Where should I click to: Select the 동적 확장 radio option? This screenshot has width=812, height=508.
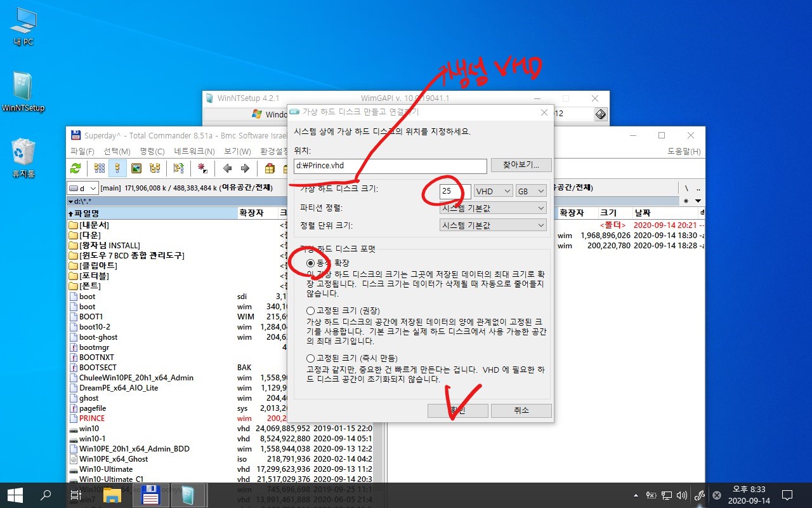pyautogui.click(x=311, y=262)
